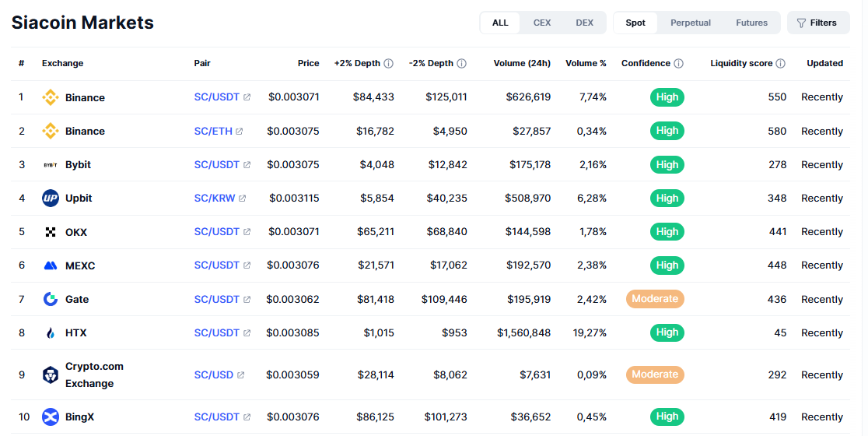Click the $125,011 depth value
The height and width of the screenshot is (436, 868).
[x=446, y=97]
